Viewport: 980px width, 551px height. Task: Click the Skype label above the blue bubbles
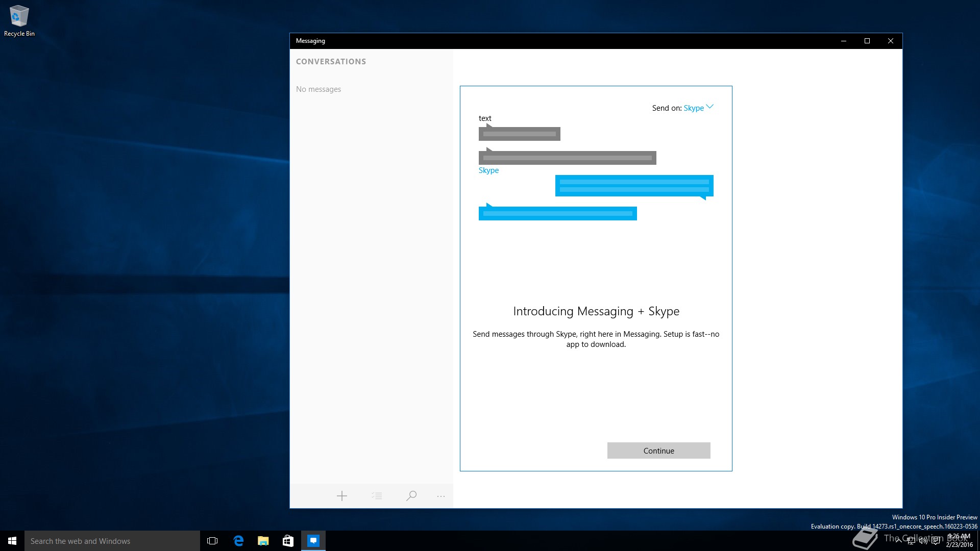(x=488, y=170)
